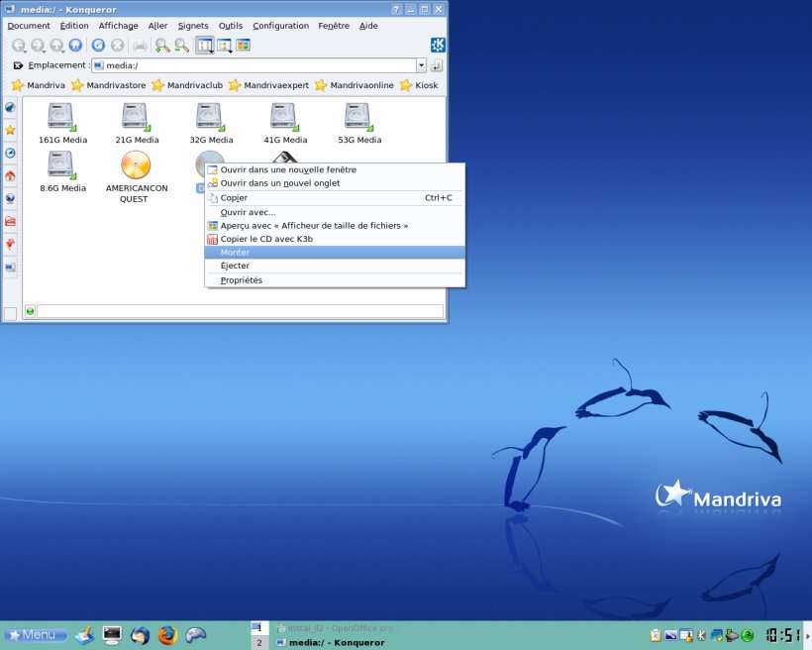
Task: Launch the terminal from the panel
Action: pos(112,634)
